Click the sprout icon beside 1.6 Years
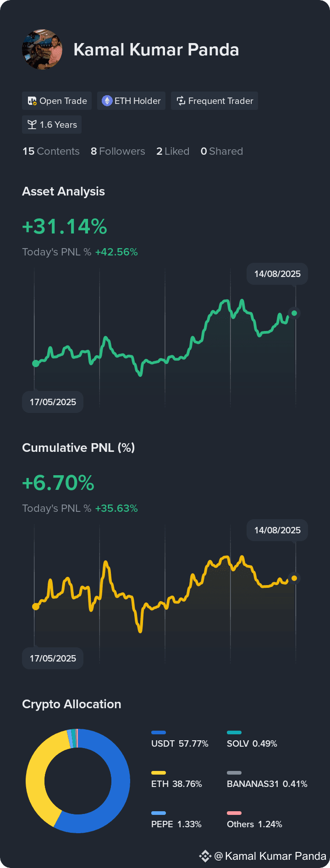This screenshot has width=330, height=868. [32, 125]
